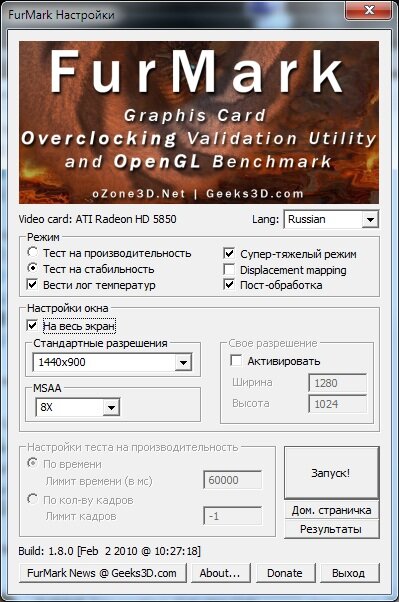The image size is (399, 602).
Task: Toggle the Вести лог температур checkbox
Action: (x=32, y=284)
